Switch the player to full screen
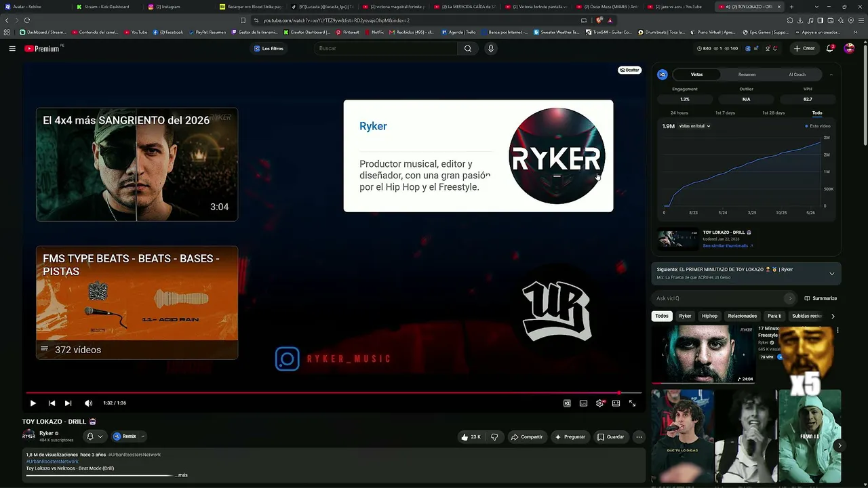The height and width of the screenshot is (488, 868). 632,403
